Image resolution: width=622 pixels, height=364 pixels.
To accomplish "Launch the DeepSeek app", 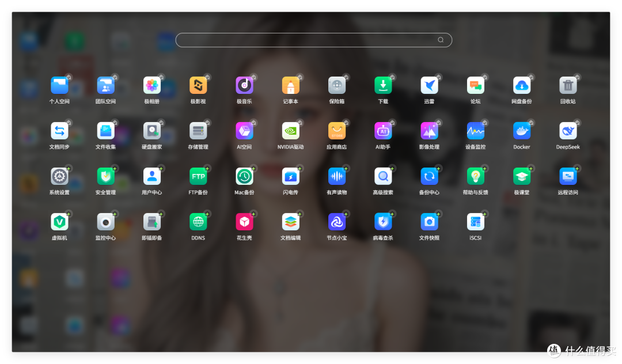I will pyautogui.click(x=568, y=131).
